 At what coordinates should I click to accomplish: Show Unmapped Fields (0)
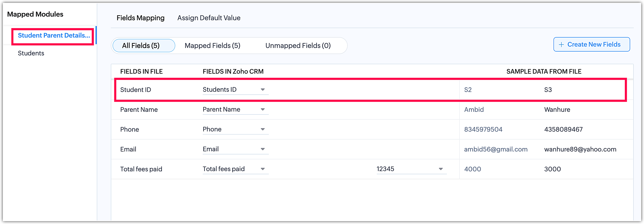298,46
